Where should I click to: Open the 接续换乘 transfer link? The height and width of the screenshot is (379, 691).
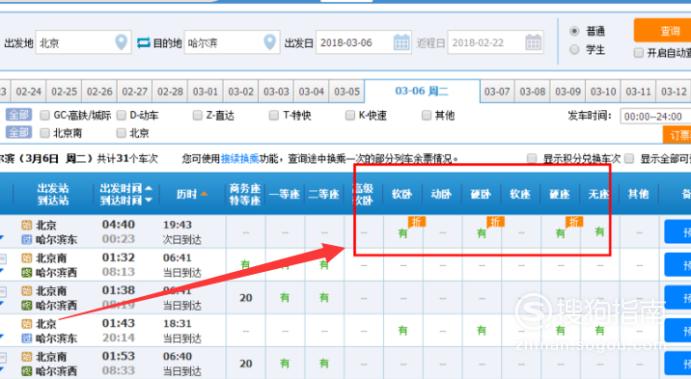(x=240, y=159)
